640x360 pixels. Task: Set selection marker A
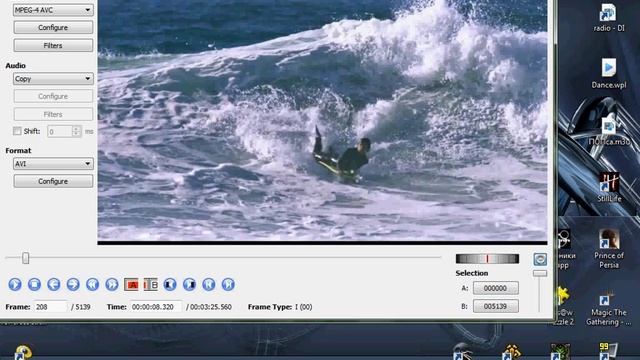(131, 284)
